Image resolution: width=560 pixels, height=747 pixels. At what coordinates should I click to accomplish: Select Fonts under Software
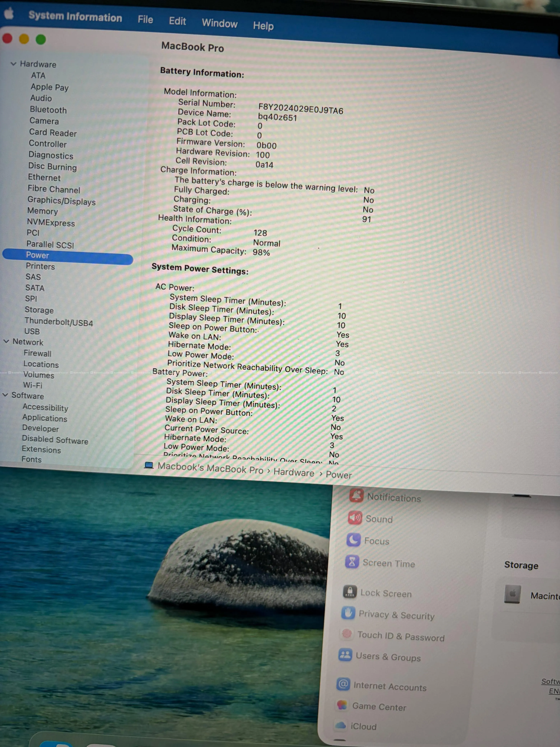(x=32, y=460)
